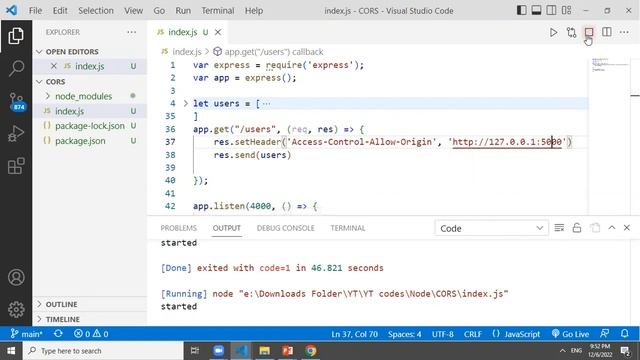Click the app.get callback breadcrumb
Screen dimensions: 640x360
coord(269,52)
